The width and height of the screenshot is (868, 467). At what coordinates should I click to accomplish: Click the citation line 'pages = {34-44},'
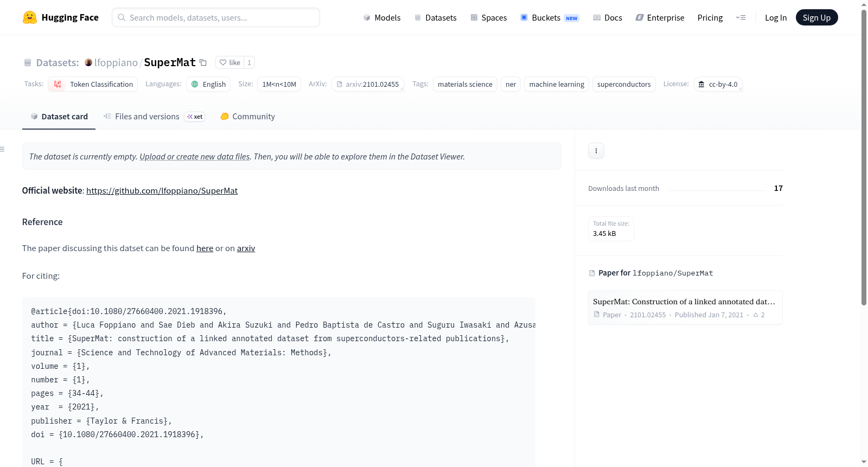(67, 393)
